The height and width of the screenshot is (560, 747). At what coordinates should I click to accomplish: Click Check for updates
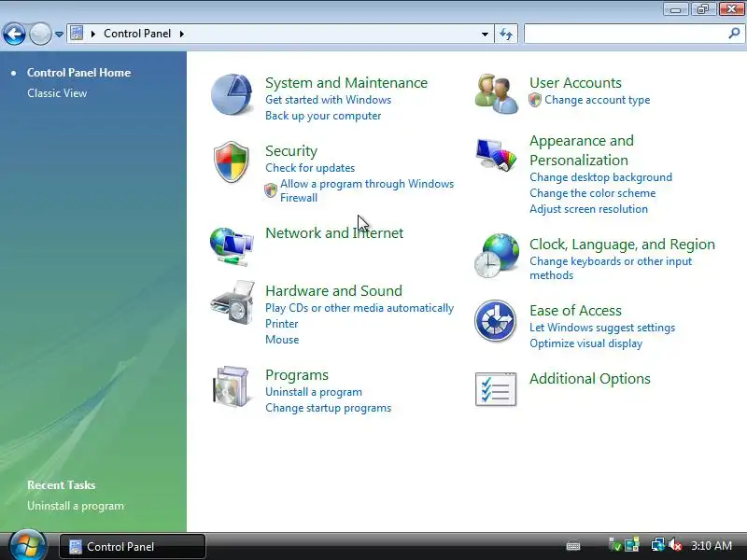click(x=310, y=168)
